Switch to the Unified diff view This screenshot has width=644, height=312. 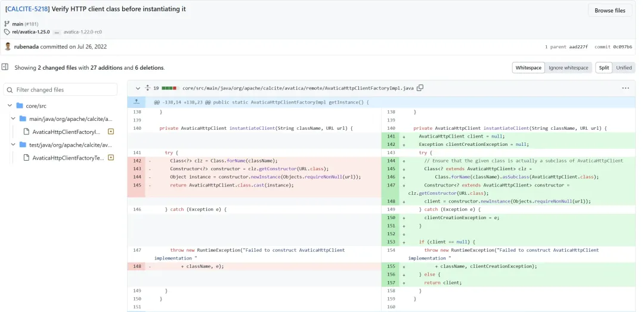click(x=624, y=68)
